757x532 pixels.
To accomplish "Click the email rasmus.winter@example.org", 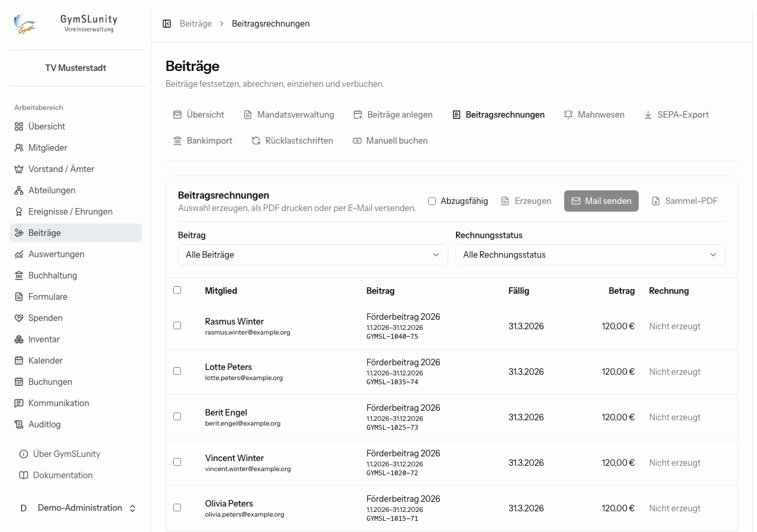I will (x=247, y=332).
